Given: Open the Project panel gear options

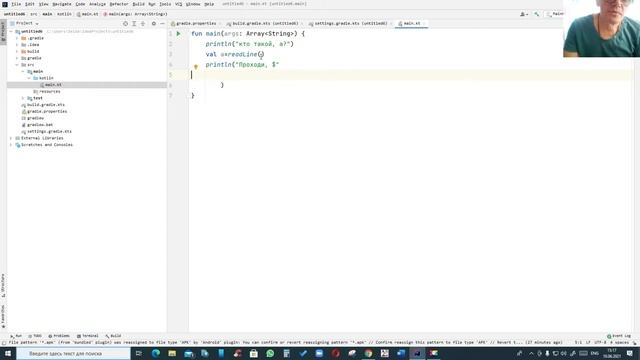Looking at the screenshot, I should [153, 24].
